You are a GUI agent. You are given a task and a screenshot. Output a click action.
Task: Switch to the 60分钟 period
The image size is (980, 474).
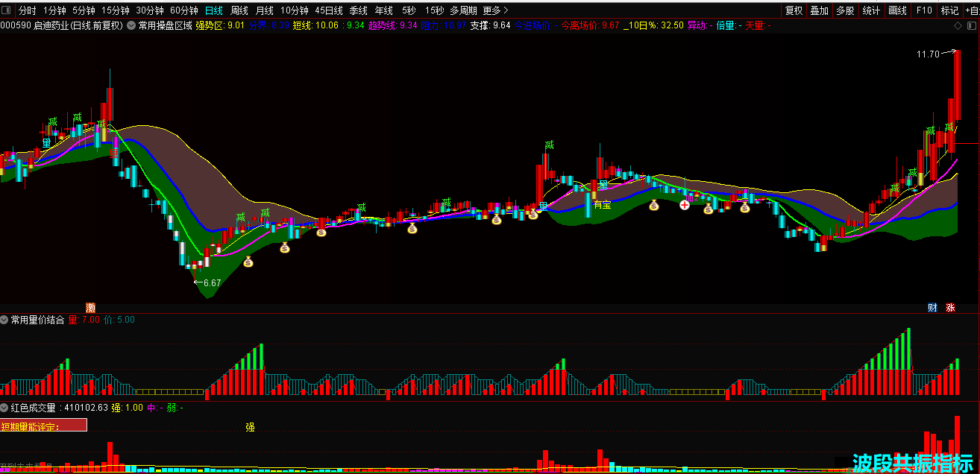(x=184, y=10)
